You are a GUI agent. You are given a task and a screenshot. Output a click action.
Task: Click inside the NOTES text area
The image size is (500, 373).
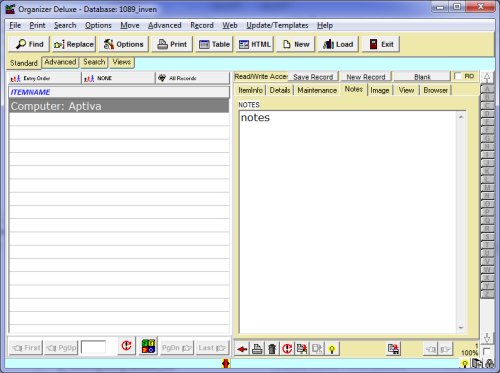click(348, 223)
